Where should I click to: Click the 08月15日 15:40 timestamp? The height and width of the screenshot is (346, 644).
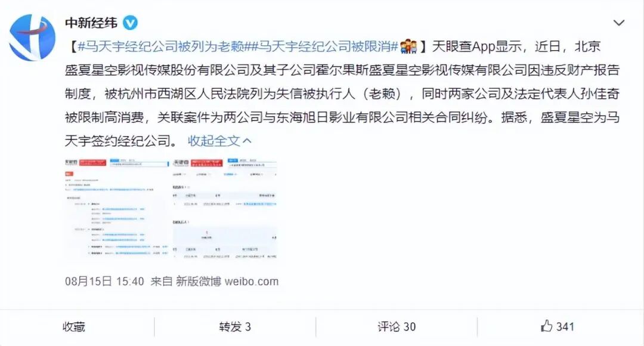click(104, 282)
